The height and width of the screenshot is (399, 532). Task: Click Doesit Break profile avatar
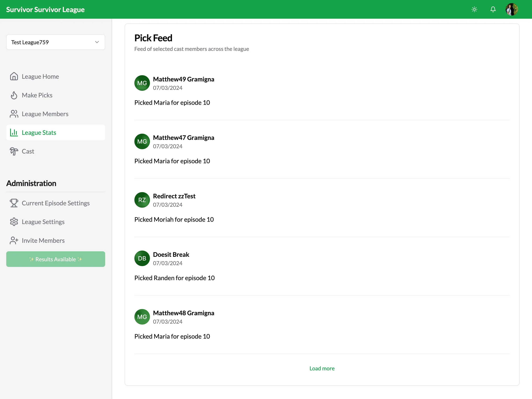click(x=142, y=259)
